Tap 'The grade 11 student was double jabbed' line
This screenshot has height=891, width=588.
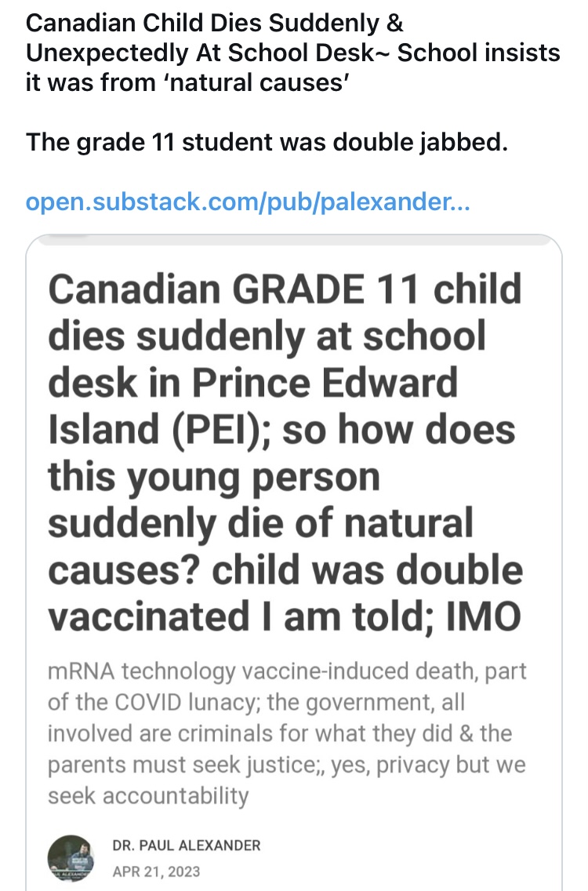tap(267, 144)
